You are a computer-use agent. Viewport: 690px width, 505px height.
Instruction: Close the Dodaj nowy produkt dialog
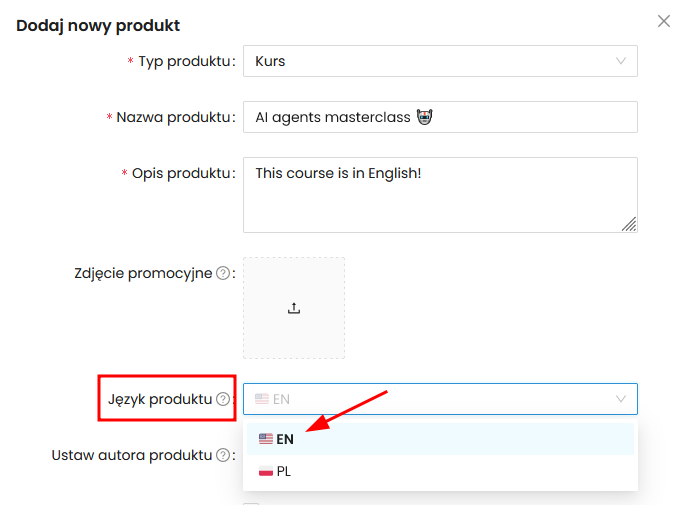point(664,21)
